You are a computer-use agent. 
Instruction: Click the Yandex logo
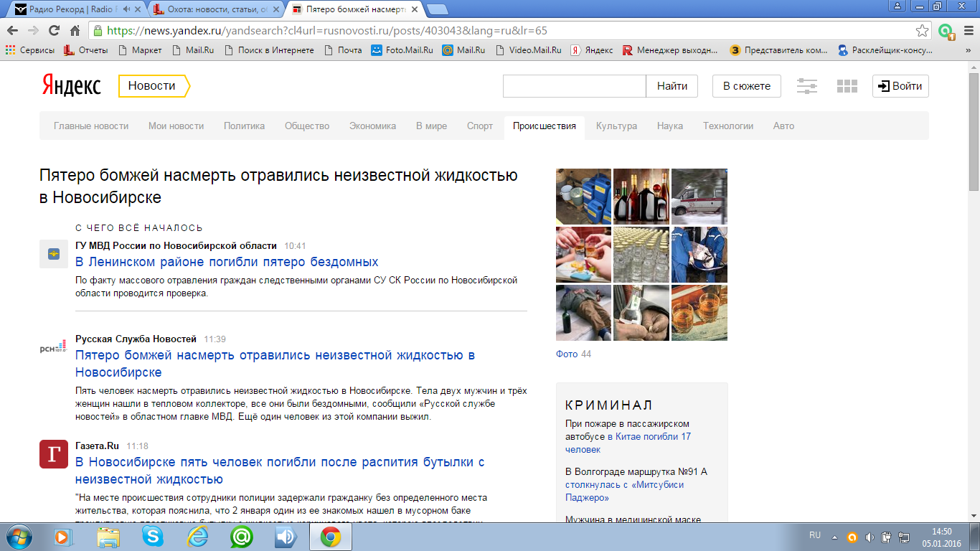pos(70,85)
